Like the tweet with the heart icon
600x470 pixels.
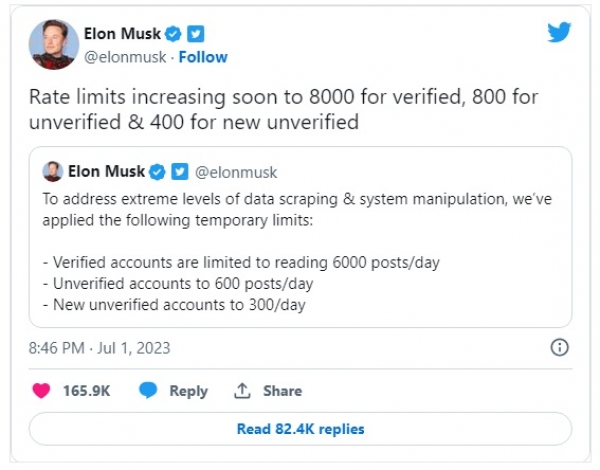(x=41, y=391)
